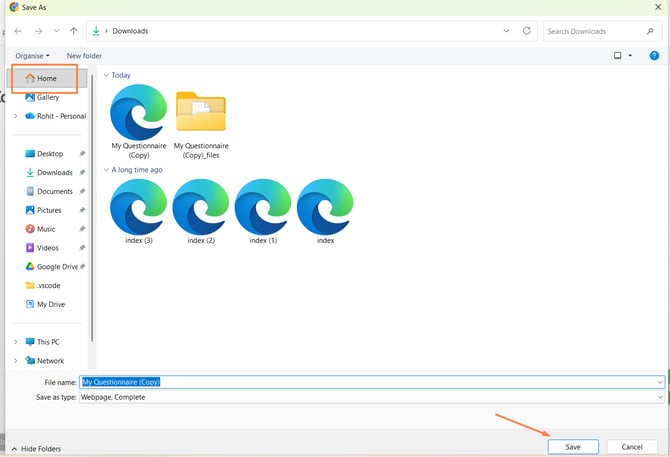Go up one folder level
The image size is (670, 457).
pyautogui.click(x=74, y=31)
